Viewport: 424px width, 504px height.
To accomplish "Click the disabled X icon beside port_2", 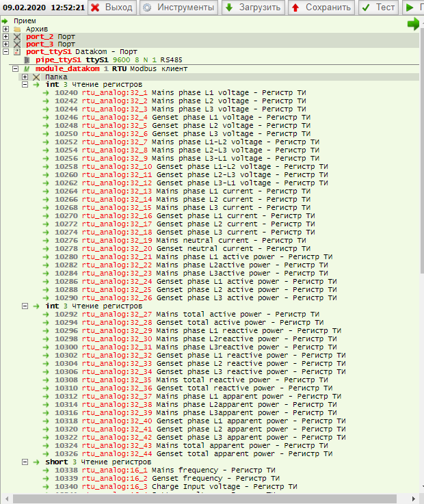I will pyautogui.click(x=17, y=36).
